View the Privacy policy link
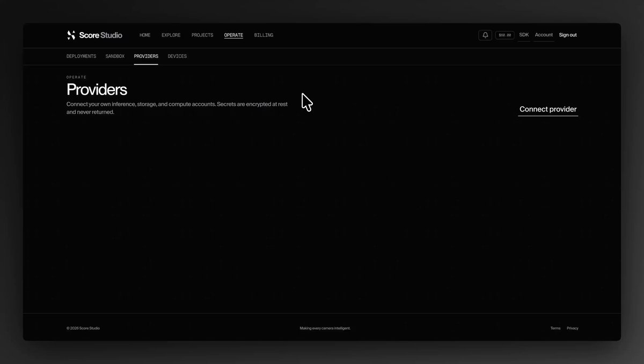 point(573,328)
